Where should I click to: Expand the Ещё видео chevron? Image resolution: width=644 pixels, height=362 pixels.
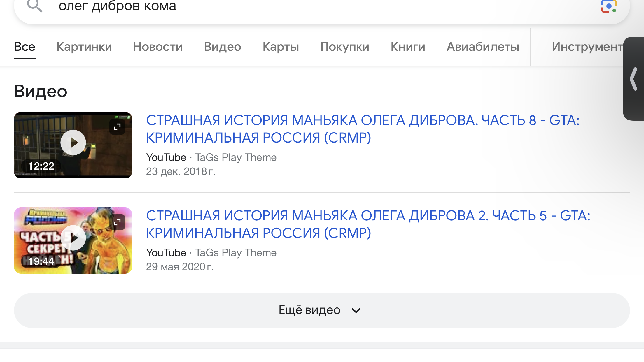356,310
